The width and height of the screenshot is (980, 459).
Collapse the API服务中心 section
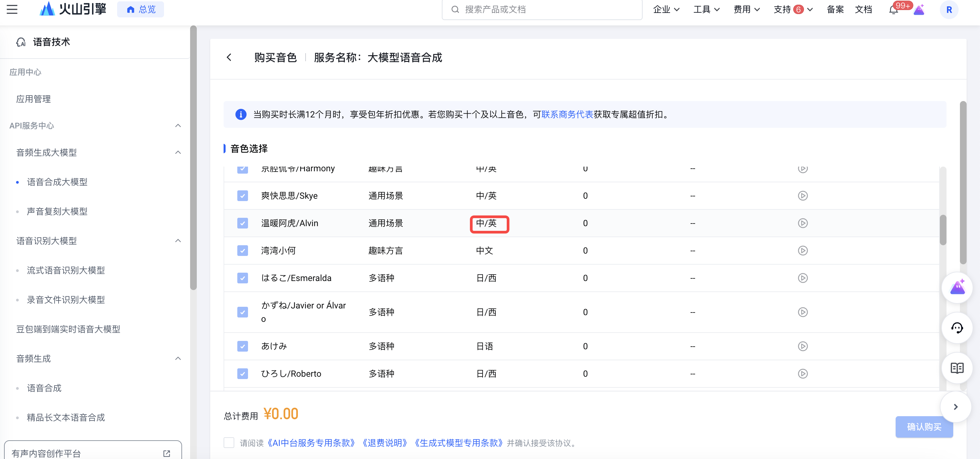(x=178, y=126)
